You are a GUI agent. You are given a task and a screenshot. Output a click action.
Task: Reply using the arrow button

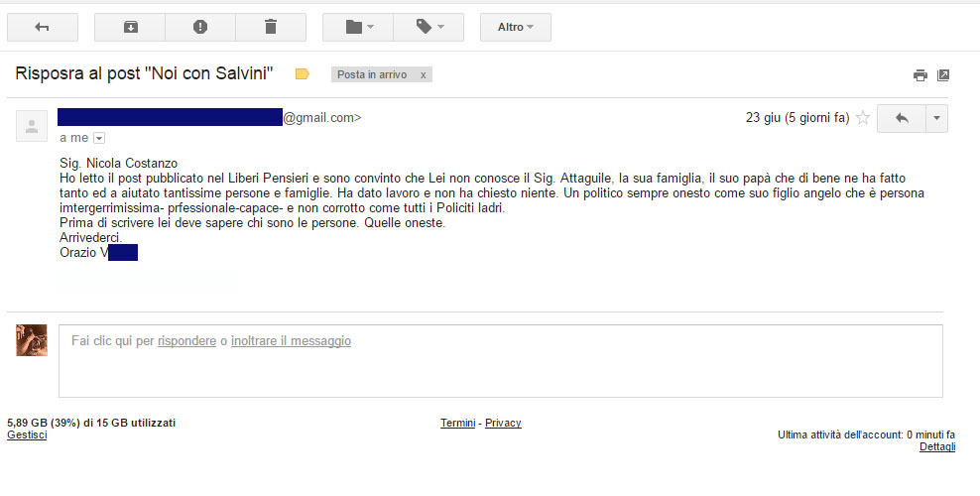click(x=902, y=118)
